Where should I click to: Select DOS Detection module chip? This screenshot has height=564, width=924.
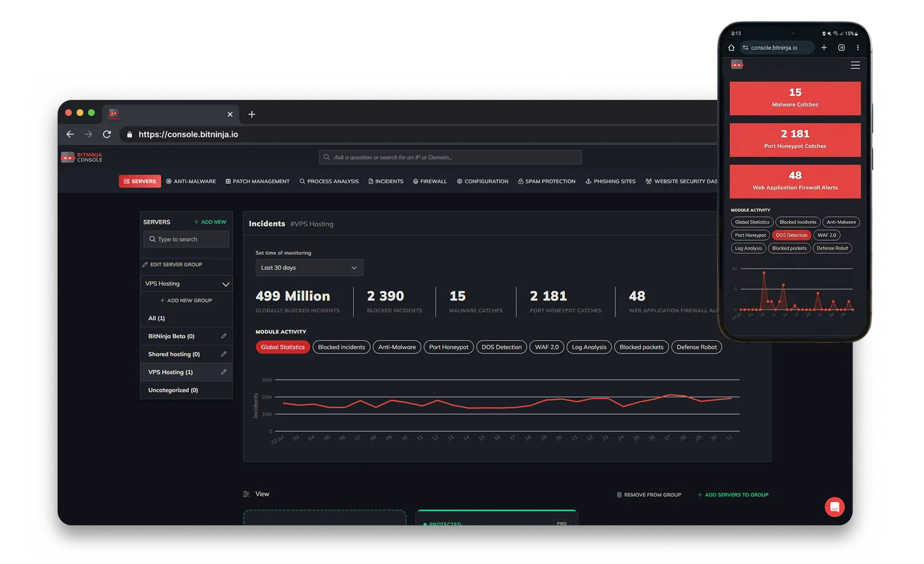click(x=501, y=347)
